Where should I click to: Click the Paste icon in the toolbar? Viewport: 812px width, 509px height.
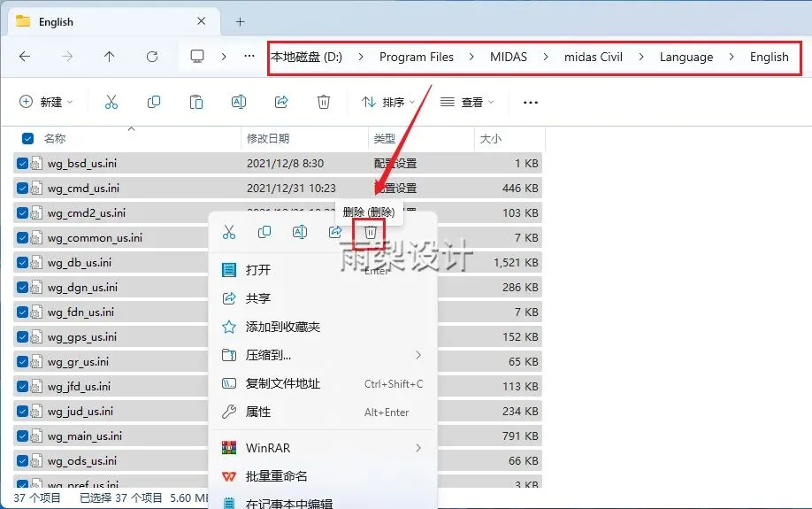pos(196,102)
